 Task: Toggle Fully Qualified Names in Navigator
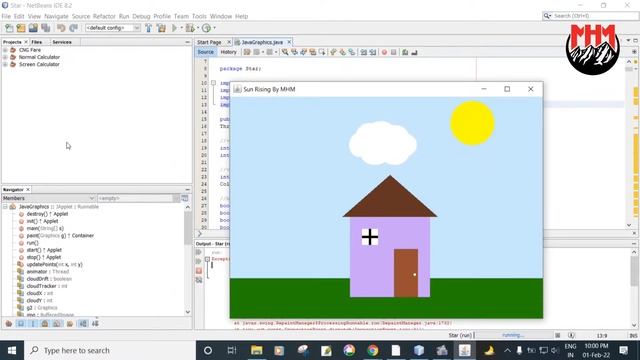click(70, 324)
